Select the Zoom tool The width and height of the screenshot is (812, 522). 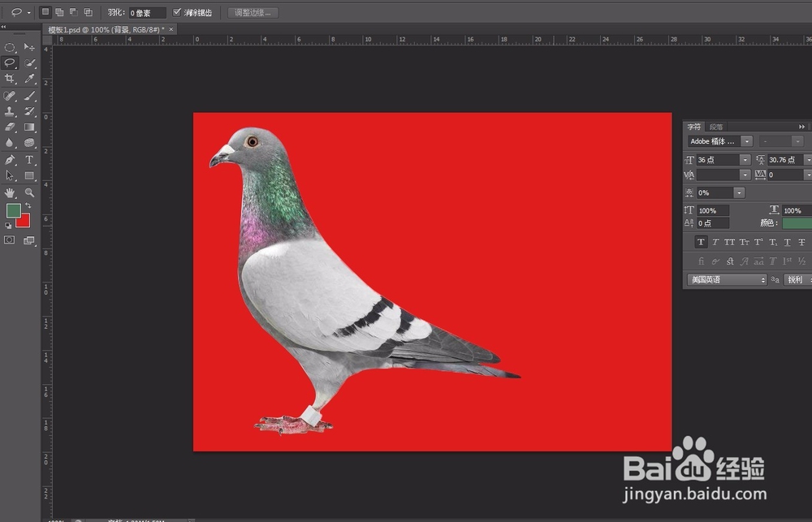point(29,192)
